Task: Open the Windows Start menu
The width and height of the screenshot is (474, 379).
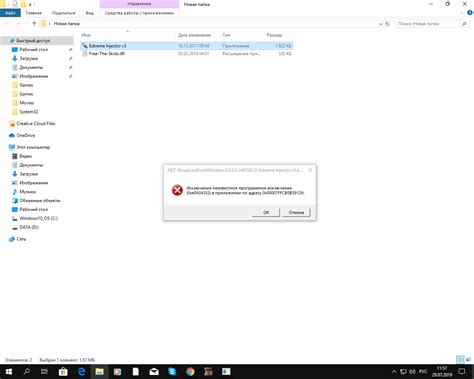Action: [9, 372]
